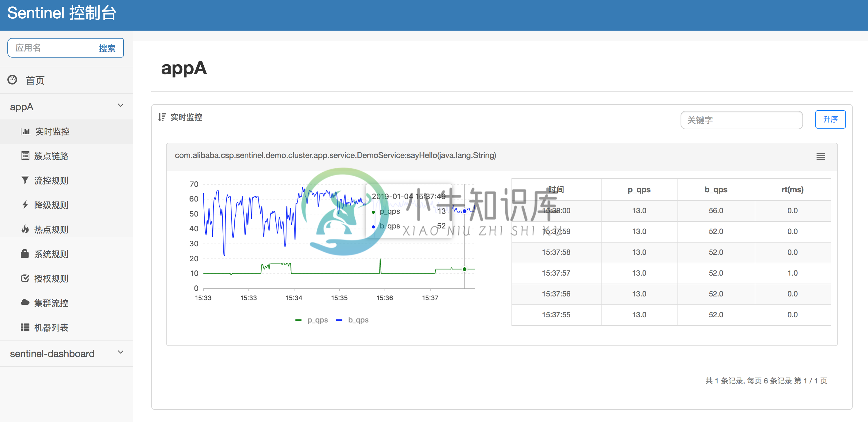Image resolution: width=868 pixels, height=422 pixels.
Task: Click the check-square icon for 授权规则
Action: [25, 278]
